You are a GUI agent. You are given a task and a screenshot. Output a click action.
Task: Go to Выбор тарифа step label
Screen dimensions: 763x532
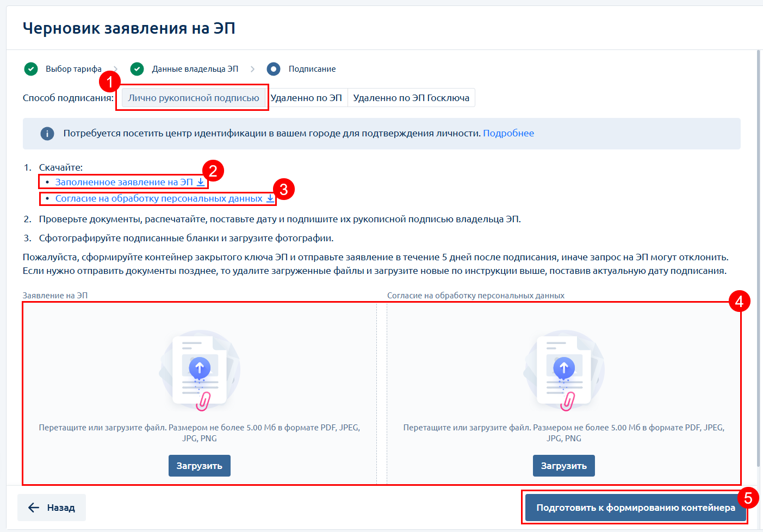[73, 69]
